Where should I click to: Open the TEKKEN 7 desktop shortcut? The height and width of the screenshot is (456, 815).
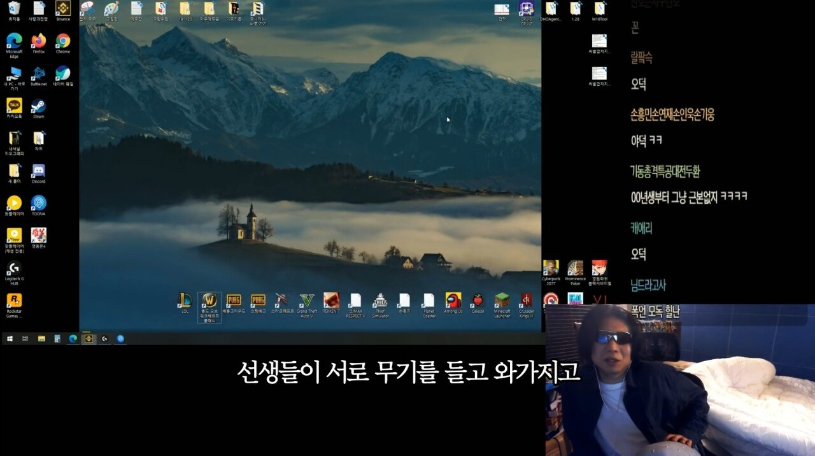coord(331,303)
